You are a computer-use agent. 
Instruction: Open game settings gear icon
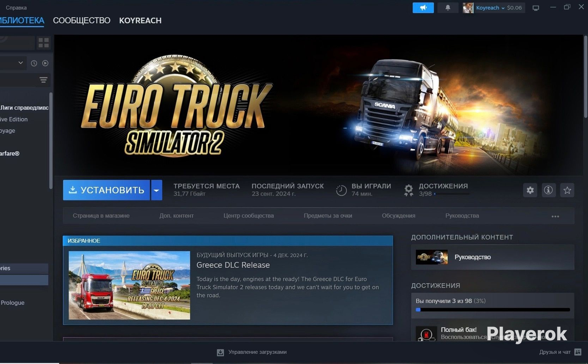[530, 190]
